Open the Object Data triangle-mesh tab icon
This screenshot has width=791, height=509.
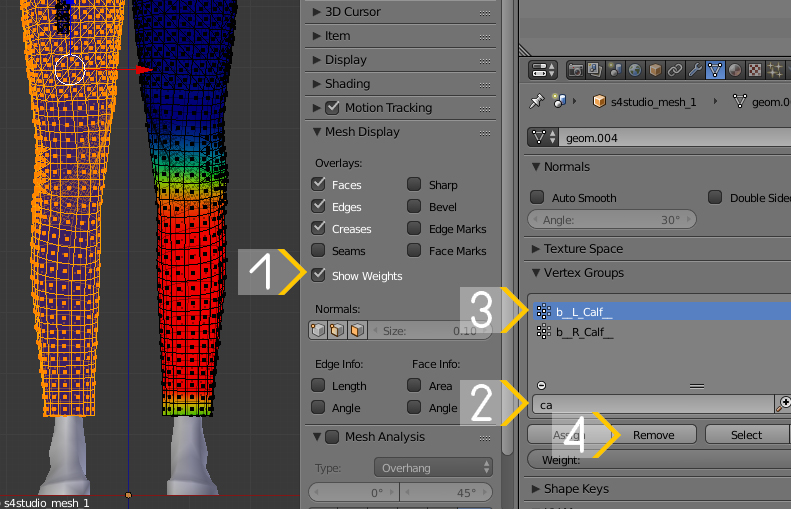point(715,70)
